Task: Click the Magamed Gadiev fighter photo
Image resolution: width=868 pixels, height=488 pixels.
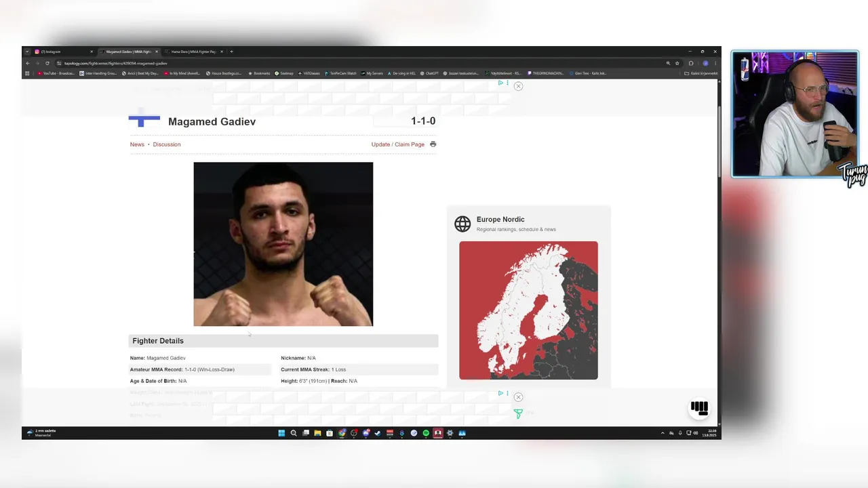Action: coord(283,244)
